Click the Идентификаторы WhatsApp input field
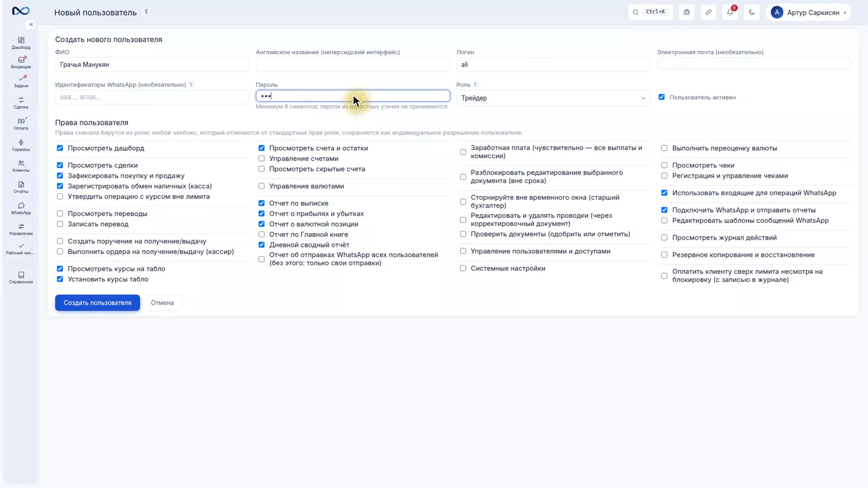 [152, 98]
